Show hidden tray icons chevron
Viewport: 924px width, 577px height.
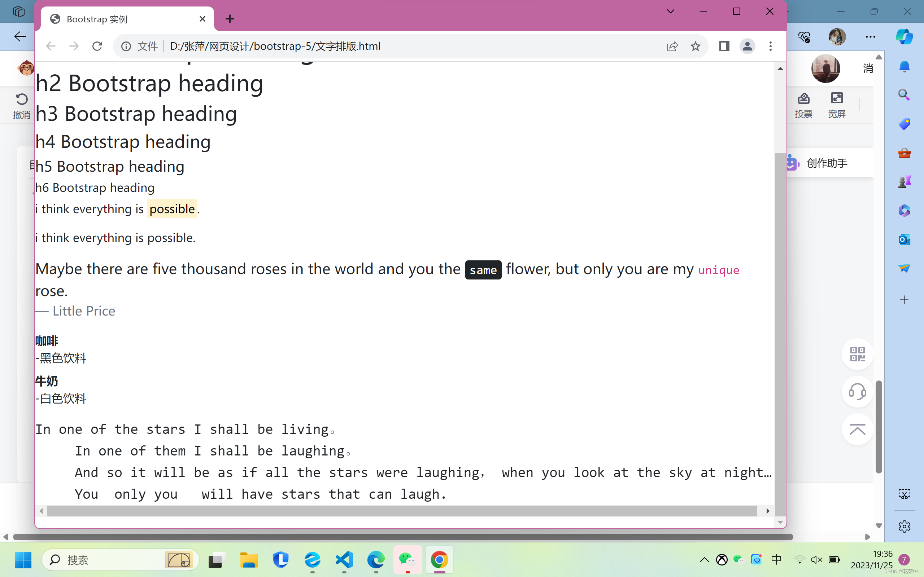(704, 560)
